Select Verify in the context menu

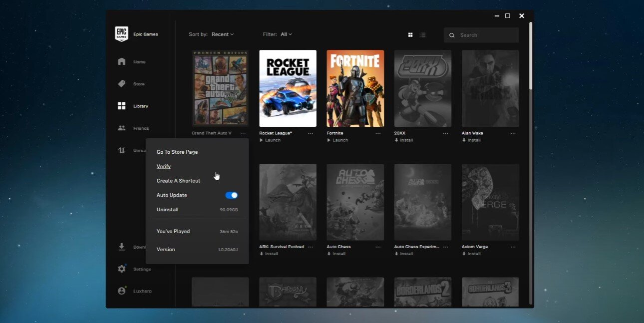coord(164,166)
